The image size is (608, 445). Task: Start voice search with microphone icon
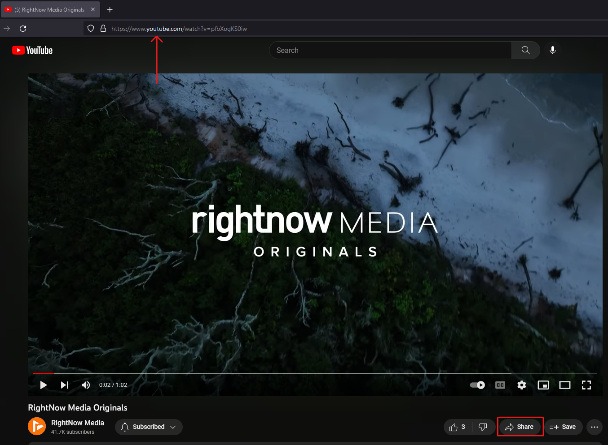tap(553, 50)
